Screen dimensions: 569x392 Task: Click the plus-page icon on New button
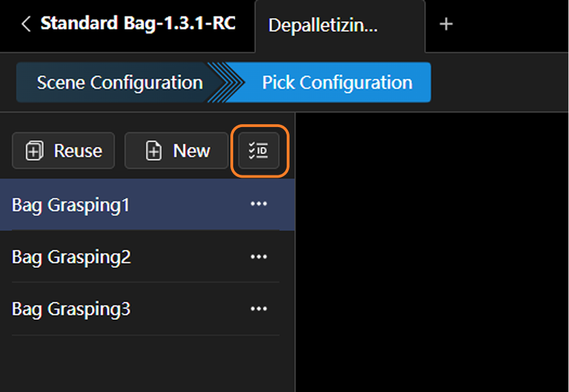[x=154, y=151]
